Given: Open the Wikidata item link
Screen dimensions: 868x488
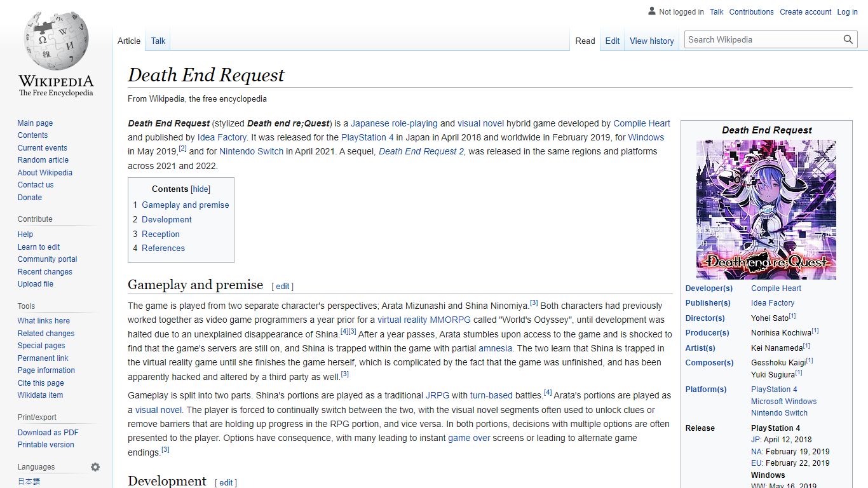Looking at the screenshot, I should [40, 395].
